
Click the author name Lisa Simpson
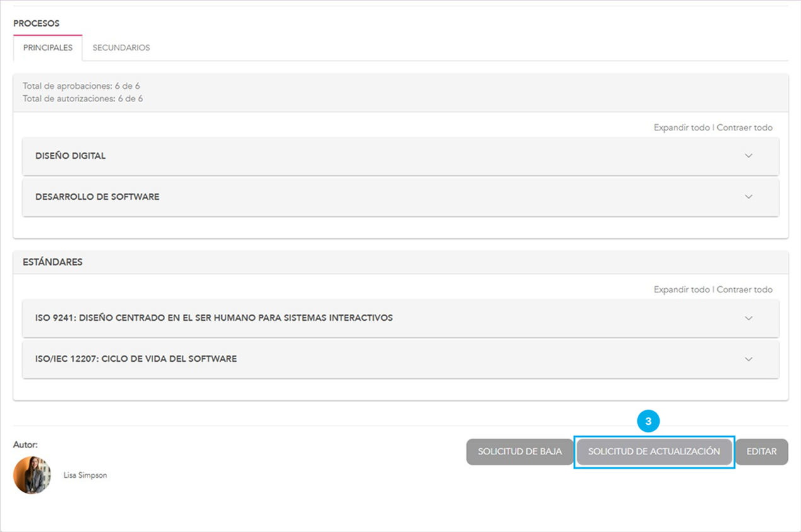[x=85, y=475]
